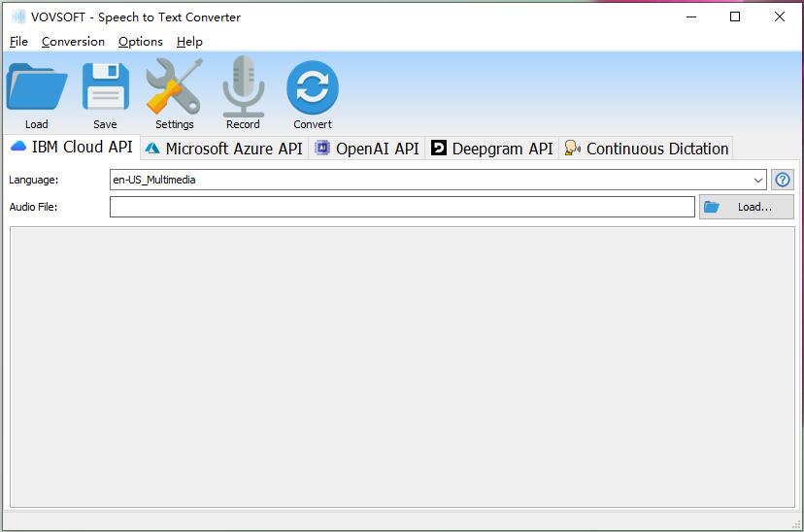The width and height of the screenshot is (804, 532).
Task: Open Settings via wrench and screwdriver icon
Action: pyautogui.click(x=175, y=86)
